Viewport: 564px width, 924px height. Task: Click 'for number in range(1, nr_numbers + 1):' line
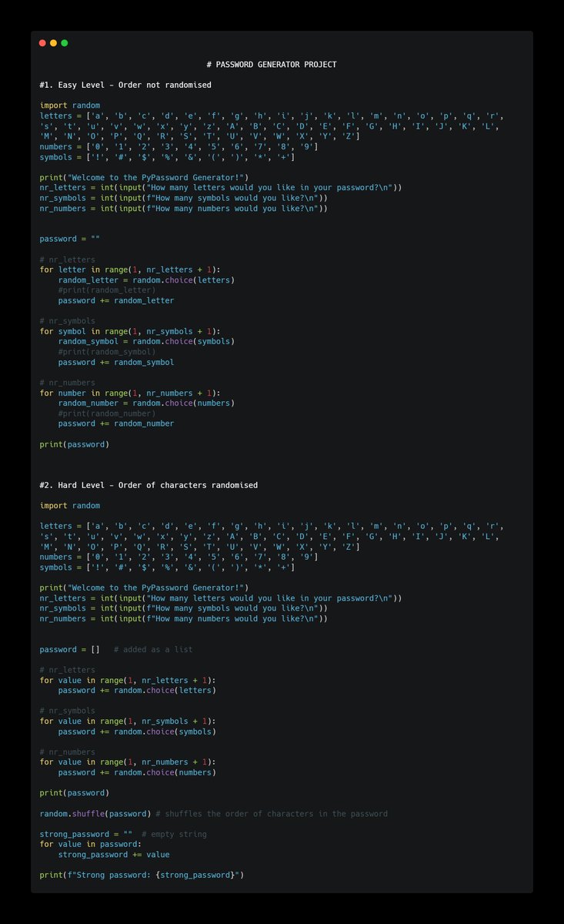tap(129, 393)
